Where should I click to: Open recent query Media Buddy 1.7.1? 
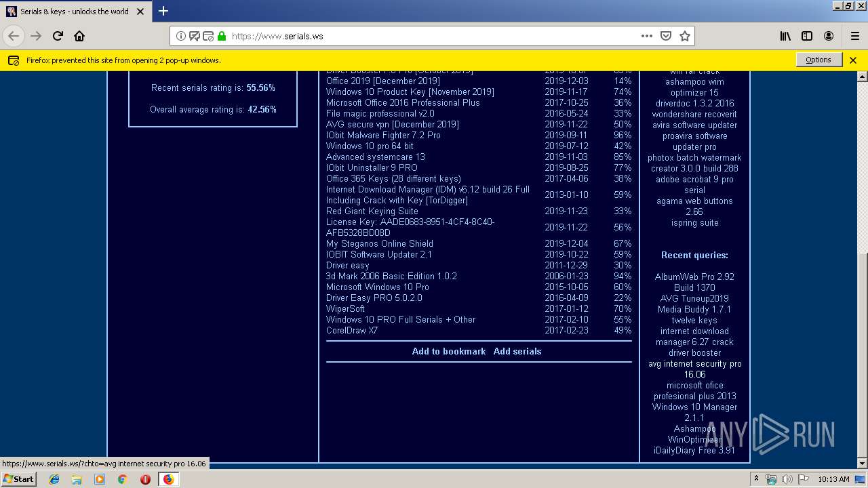click(694, 309)
